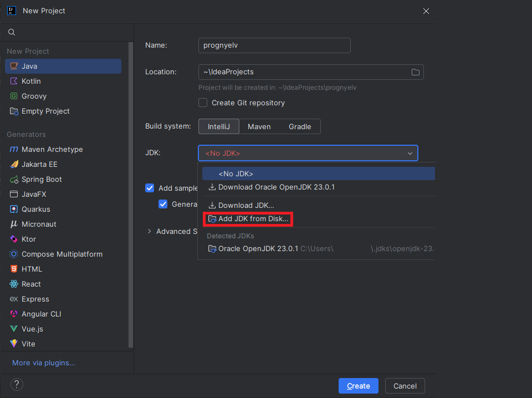Click the HTML5 icon

pyautogui.click(x=14, y=269)
